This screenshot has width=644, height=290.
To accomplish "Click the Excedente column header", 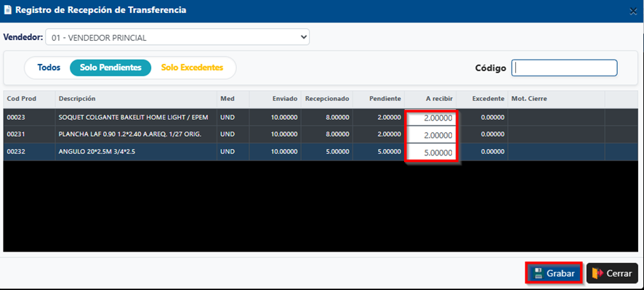I will tap(482, 99).
